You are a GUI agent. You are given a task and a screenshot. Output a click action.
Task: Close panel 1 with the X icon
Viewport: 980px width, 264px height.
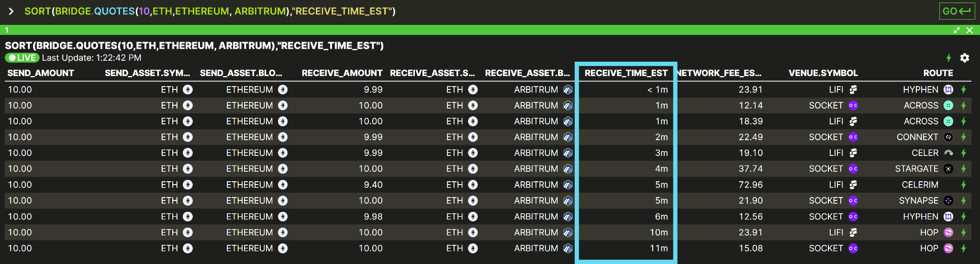click(x=969, y=30)
